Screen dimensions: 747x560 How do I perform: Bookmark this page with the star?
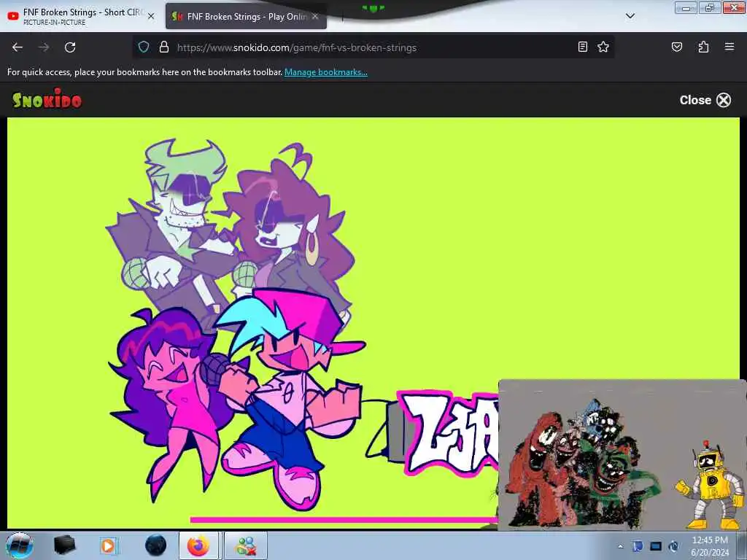pyautogui.click(x=603, y=47)
